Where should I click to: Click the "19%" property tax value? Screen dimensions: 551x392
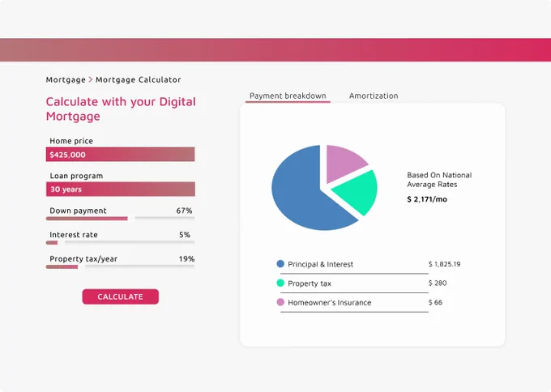coord(186,259)
